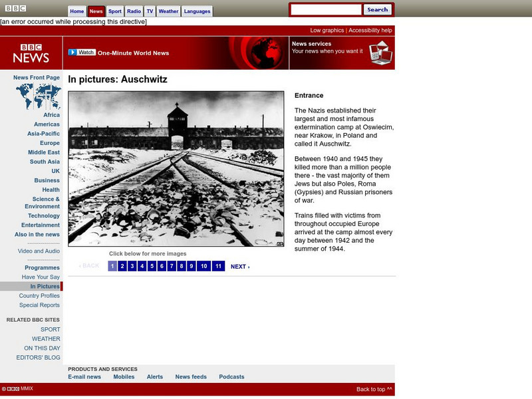This screenshot has width=532, height=399.
Task: Open One-Minute World News link
Action: point(134,53)
